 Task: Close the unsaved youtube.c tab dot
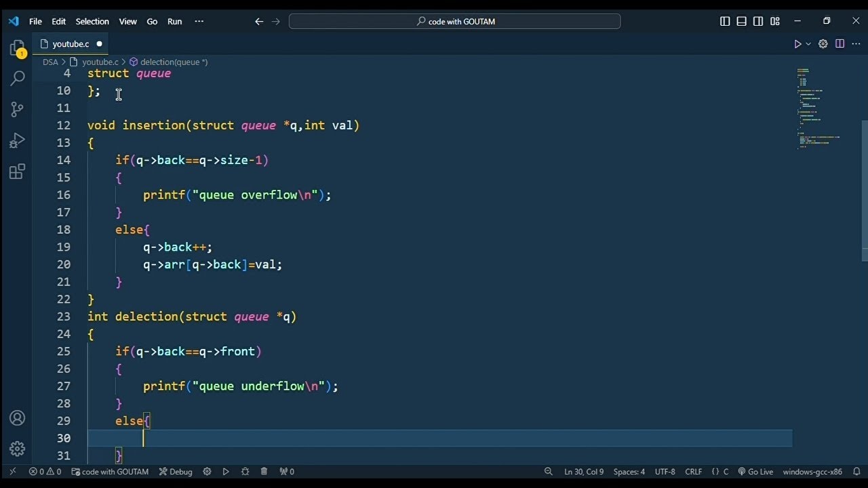click(x=99, y=44)
